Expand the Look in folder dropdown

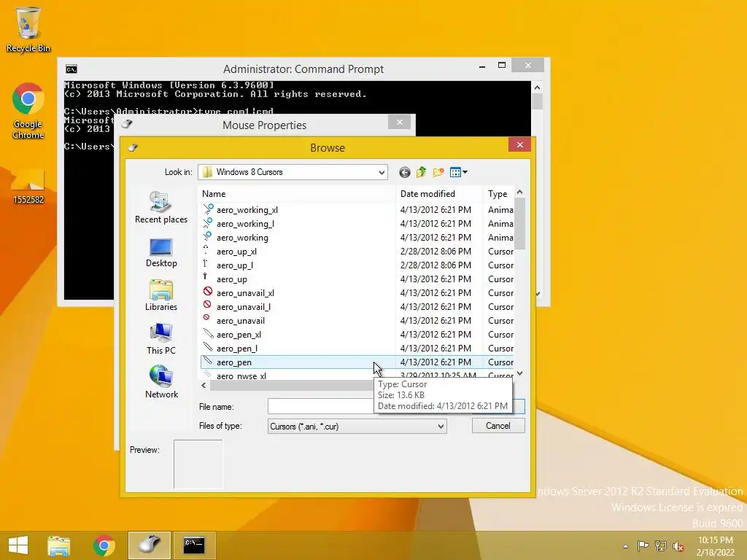tap(382, 172)
